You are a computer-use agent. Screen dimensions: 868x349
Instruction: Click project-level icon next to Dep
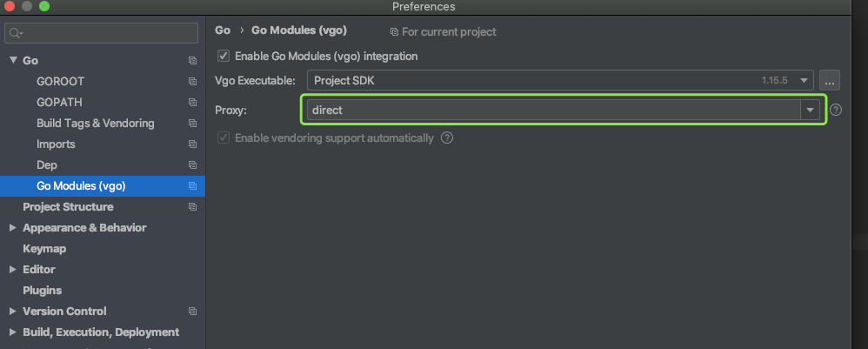tap(192, 165)
